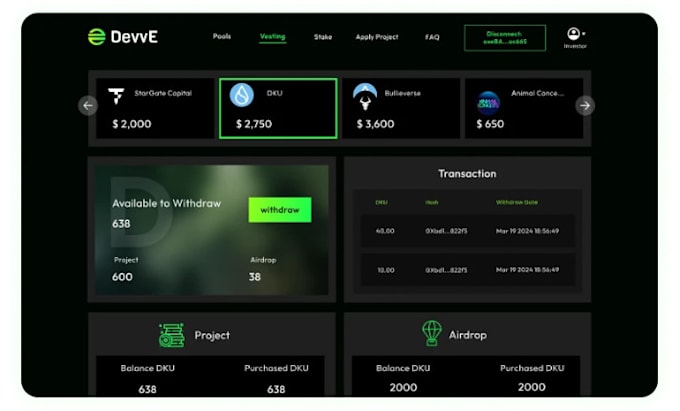
Task: Open the Investor profile avatar icon
Action: (x=573, y=33)
